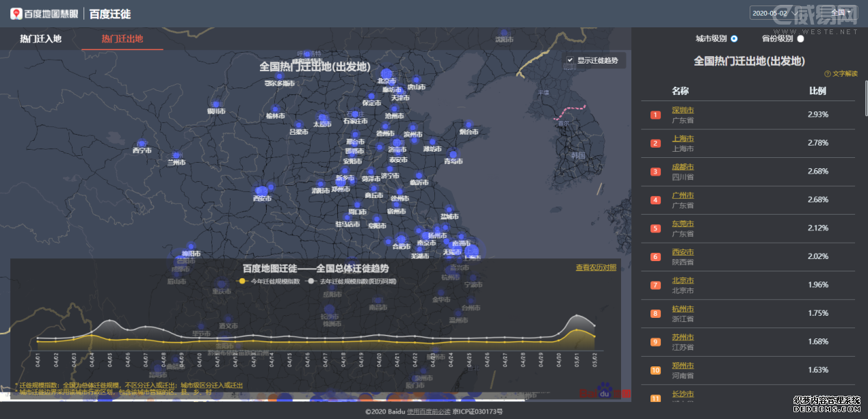Image resolution: width=868 pixels, height=419 pixels.
Task: Click rank badge 2 for 上海市
Action: [655, 143]
